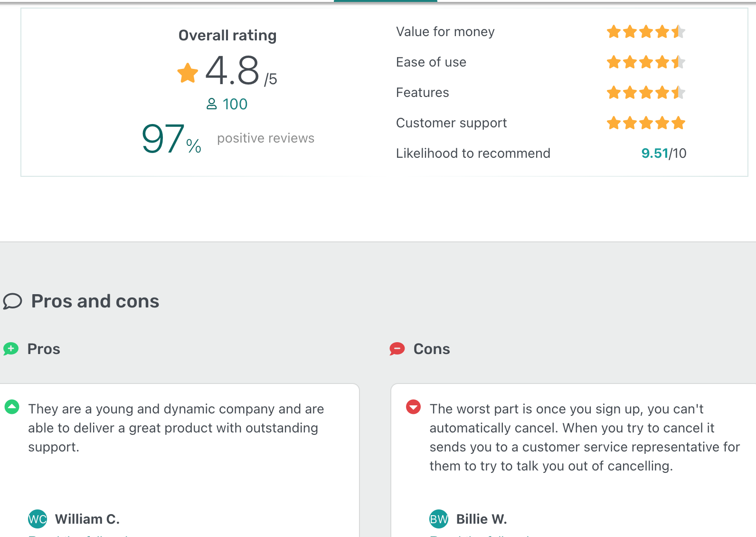Click the Ease of use star rating
Screen dimensions: 756x537
tap(646, 62)
